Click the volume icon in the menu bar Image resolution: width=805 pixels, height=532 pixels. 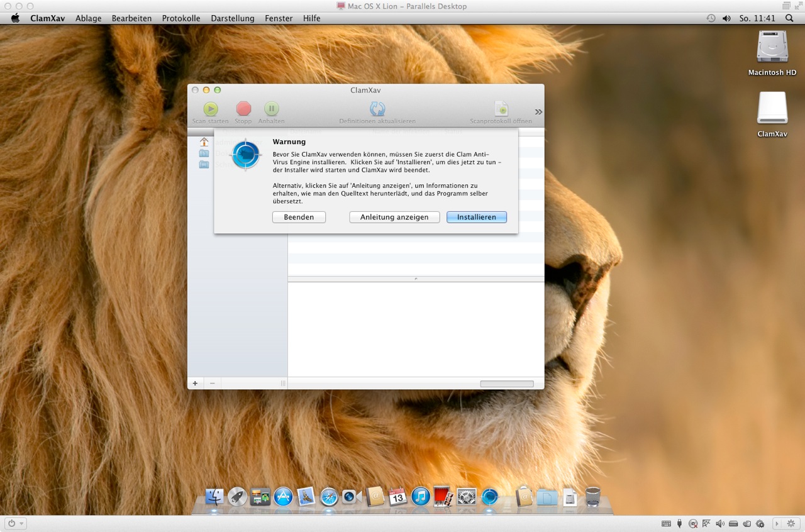(726, 18)
